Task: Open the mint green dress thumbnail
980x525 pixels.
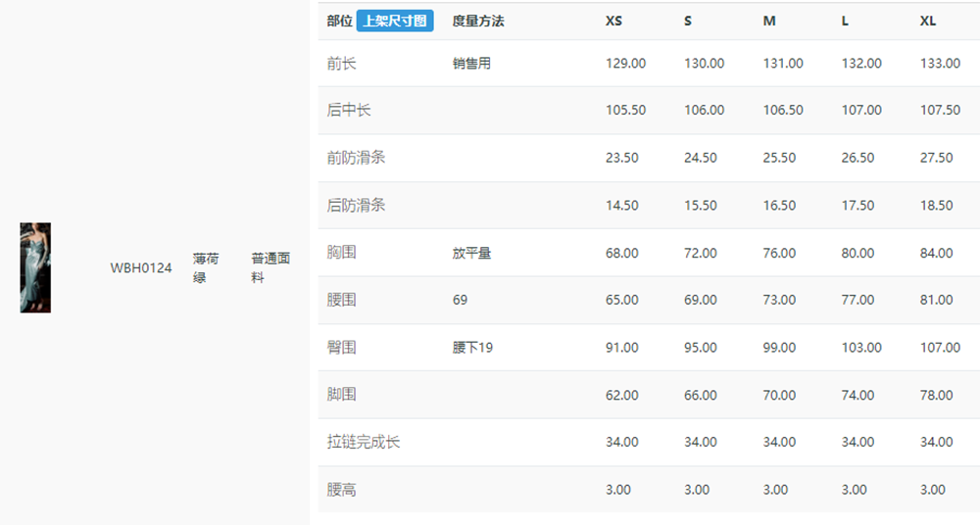Action: (x=35, y=267)
